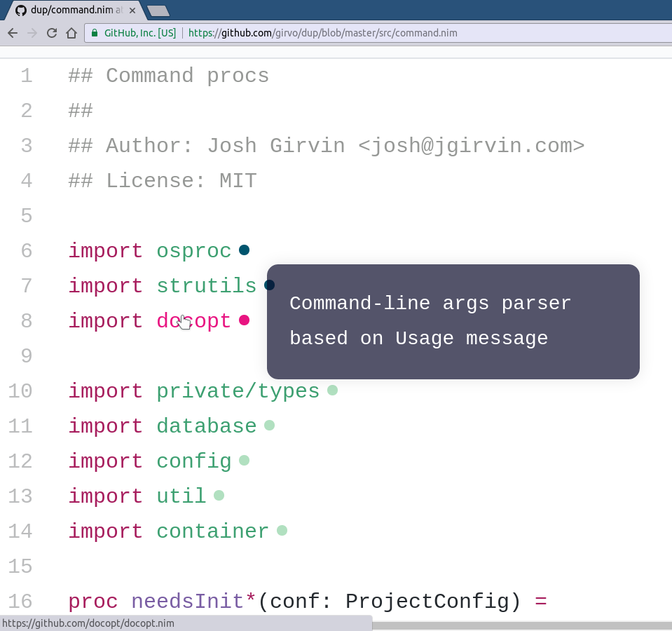Open the database import link
The height and width of the screenshot is (631, 672).
click(207, 426)
